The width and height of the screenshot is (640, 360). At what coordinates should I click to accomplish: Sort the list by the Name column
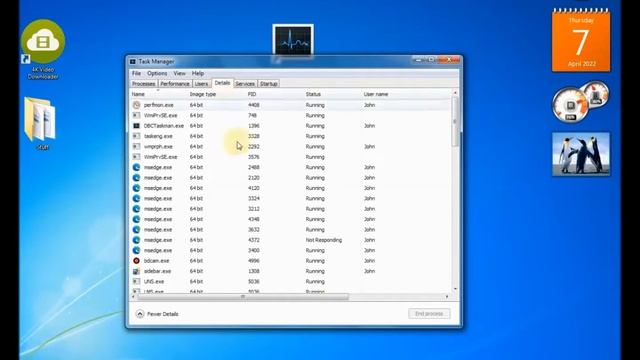pyautogui.click(x=159, y=94)
